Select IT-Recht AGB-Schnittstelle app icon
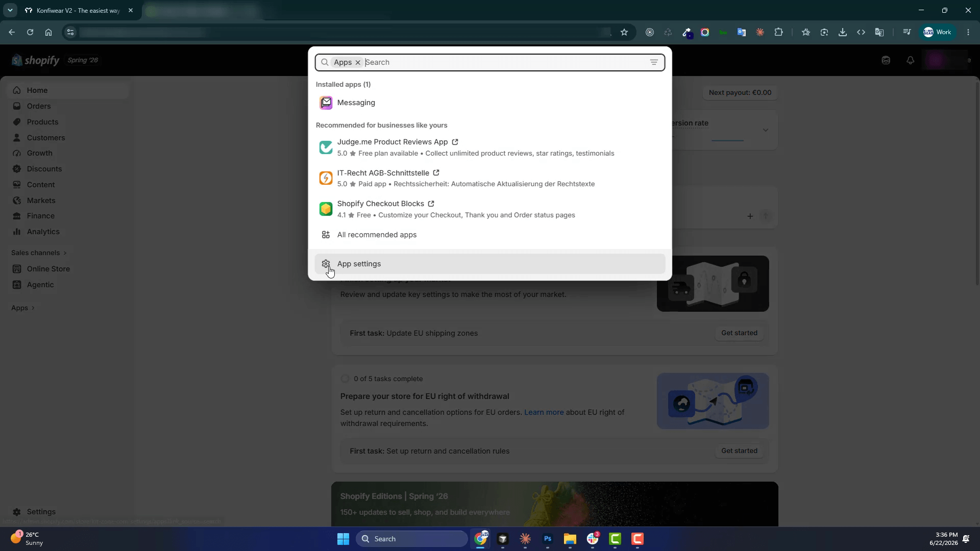Viewport: 980px width, 551px height. click(x=326, y=178)
